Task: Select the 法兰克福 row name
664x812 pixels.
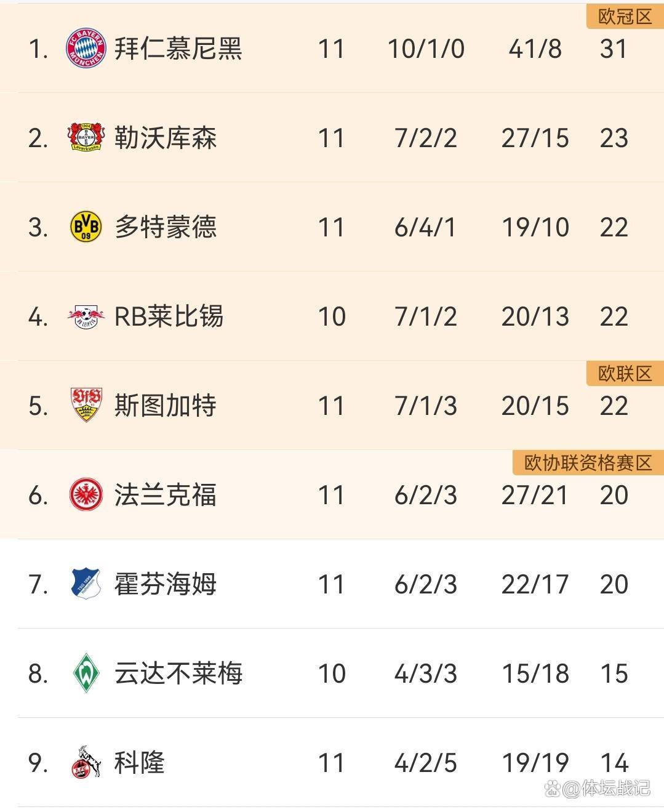Action: point(165,495)
